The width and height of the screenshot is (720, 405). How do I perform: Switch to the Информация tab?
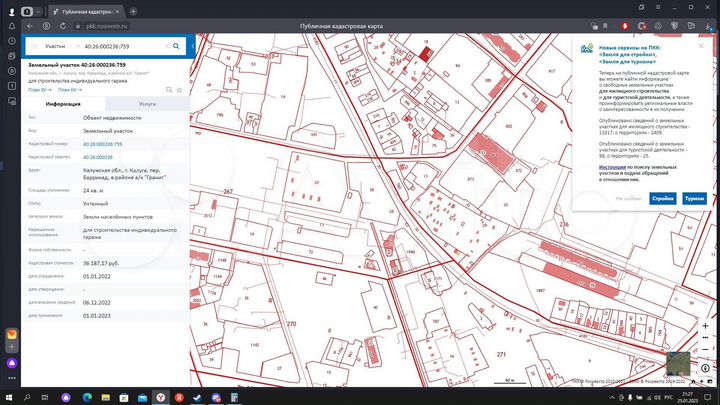[x=63, y=104]
